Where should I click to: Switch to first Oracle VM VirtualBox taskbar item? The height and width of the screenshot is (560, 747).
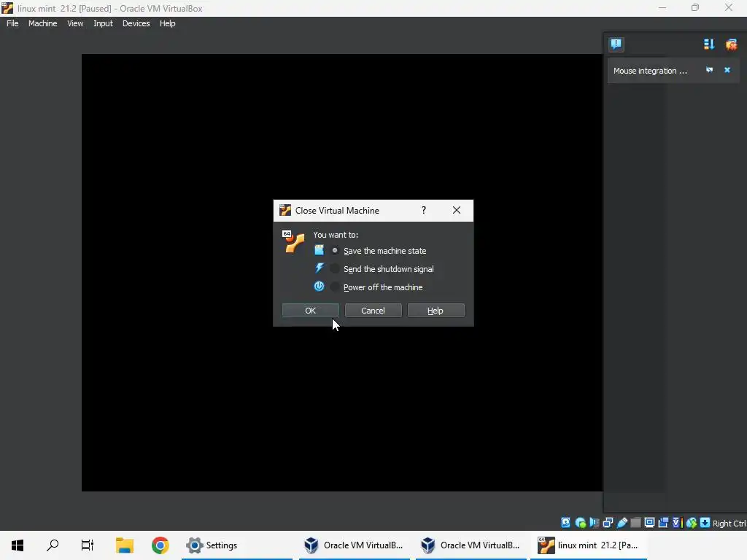pos(355,545)
